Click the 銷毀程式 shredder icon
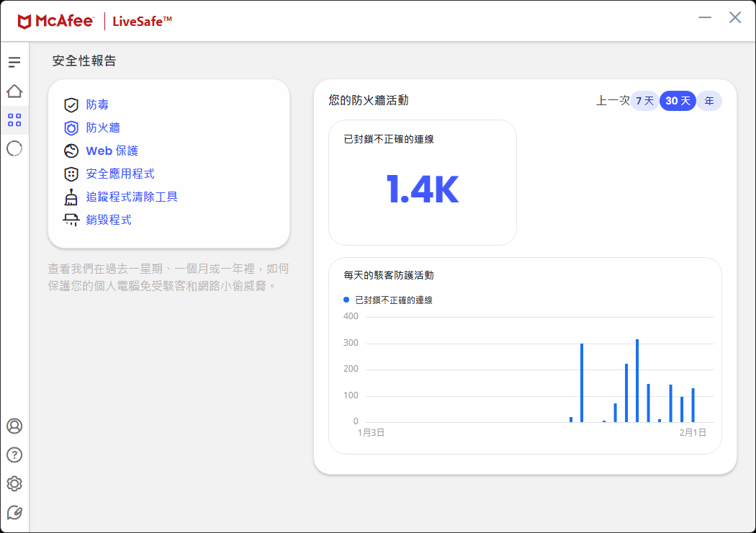 pos(71,220)
